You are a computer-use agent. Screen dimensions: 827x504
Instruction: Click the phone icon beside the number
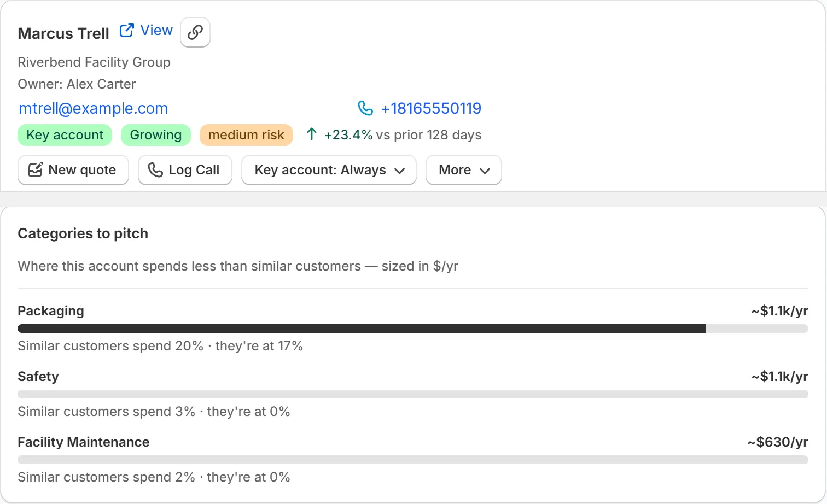click(x=365, y=108)
